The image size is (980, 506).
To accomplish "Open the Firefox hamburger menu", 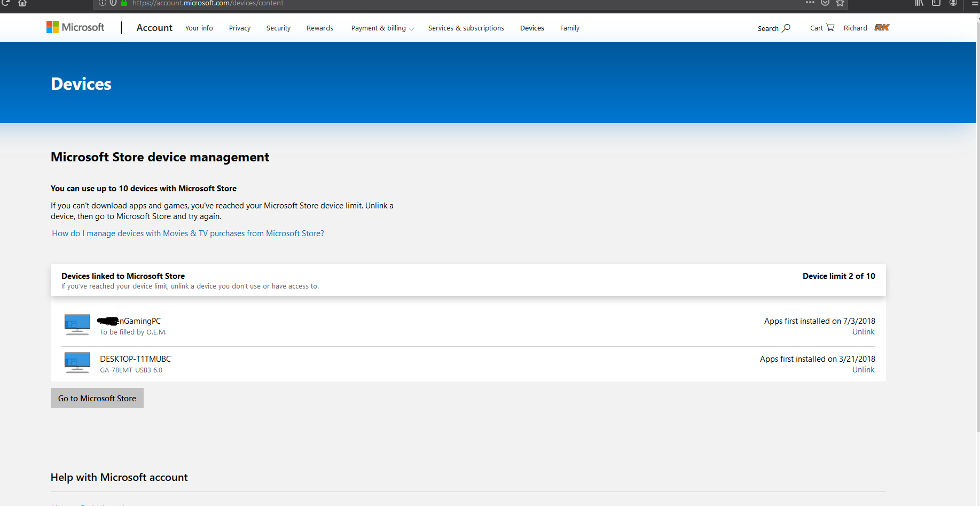I will (975, 3).
